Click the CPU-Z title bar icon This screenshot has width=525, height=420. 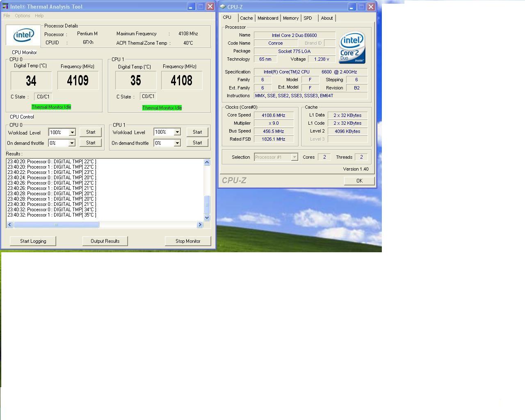(x=223, y=7)
